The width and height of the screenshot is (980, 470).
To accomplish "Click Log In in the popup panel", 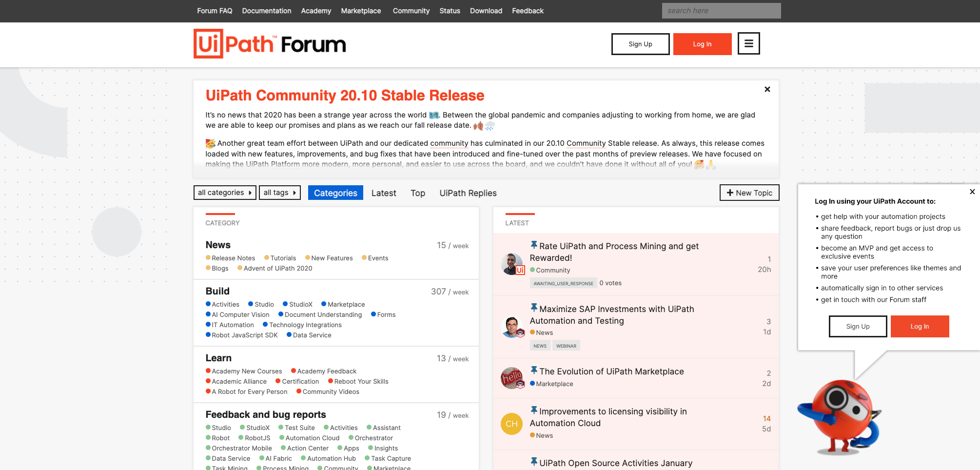I will (920, 326).
